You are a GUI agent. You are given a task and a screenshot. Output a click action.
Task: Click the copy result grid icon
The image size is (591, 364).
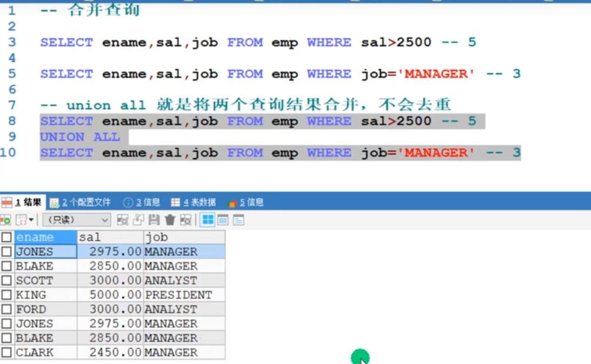21,220
